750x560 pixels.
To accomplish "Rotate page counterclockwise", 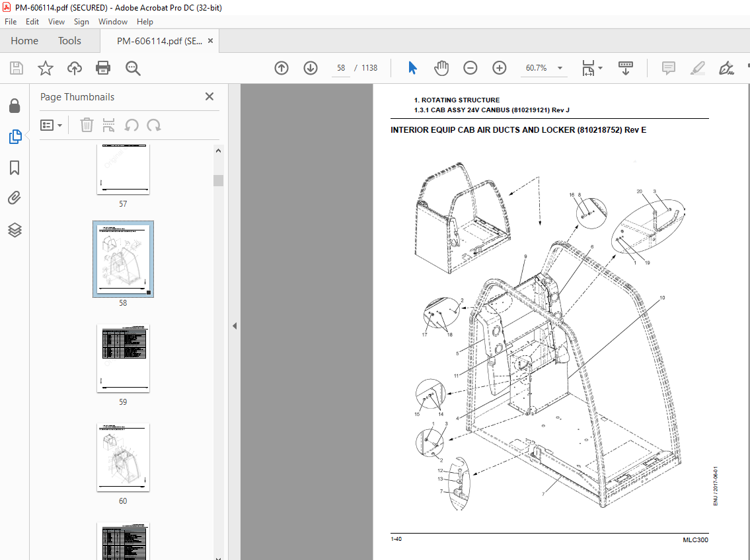I will [131, 125].
